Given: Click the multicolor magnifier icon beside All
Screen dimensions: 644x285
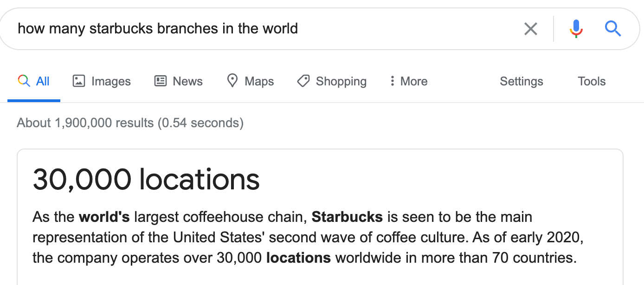Looking at the screenshot, I should pos(24,81).
